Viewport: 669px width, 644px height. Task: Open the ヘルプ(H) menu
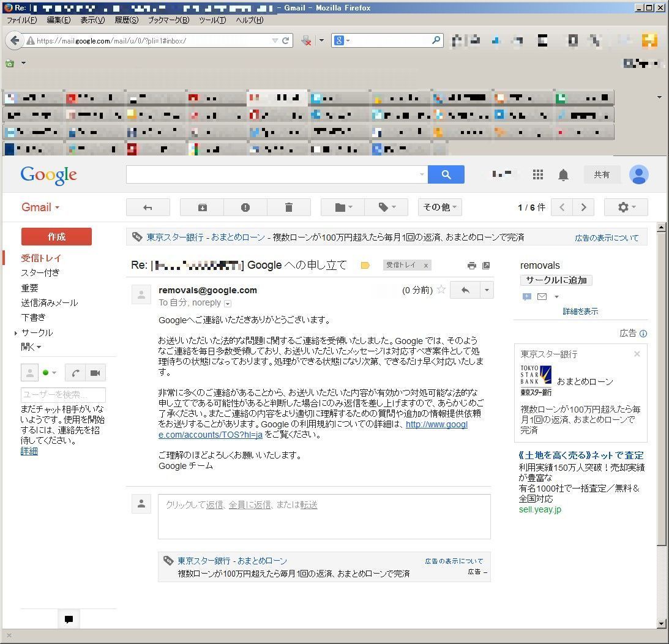250,20
